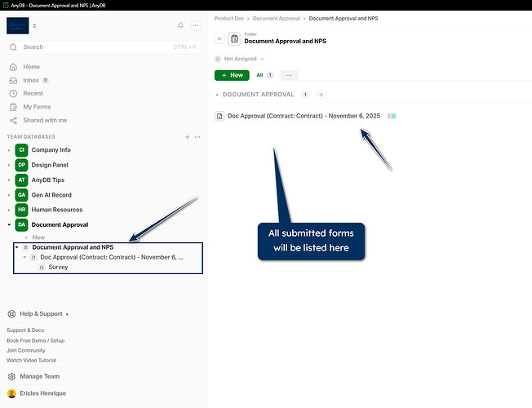Select AnyDB Tips database
Image resolution: width=532 pixels, height=408 pixels.
[x=48, y=180]
